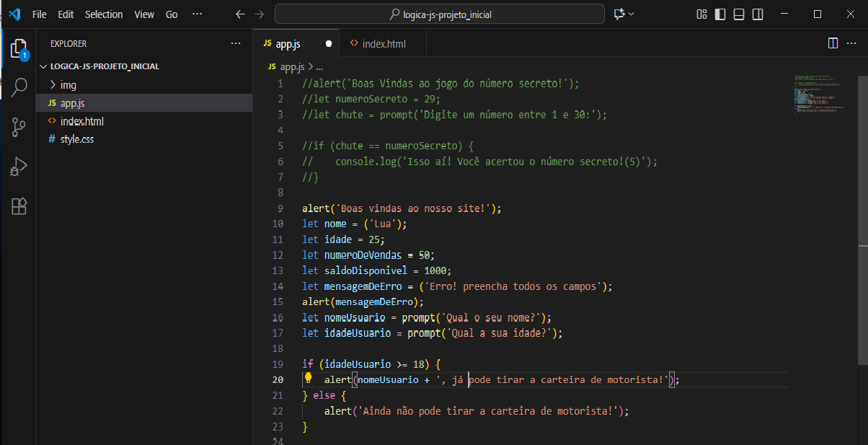The width and height of the screenshot is (868, 445).
Task: Switch to the index.html editor tab
Action: [384, 44]
